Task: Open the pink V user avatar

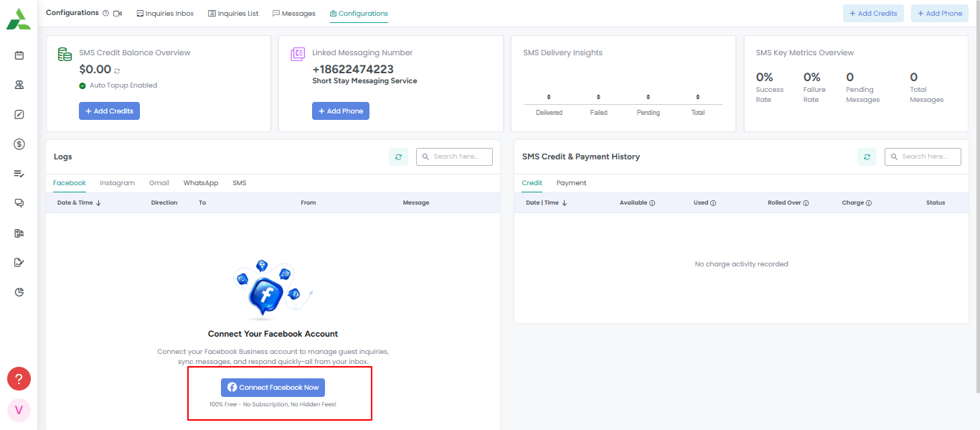Action: [x=19, y=410]
